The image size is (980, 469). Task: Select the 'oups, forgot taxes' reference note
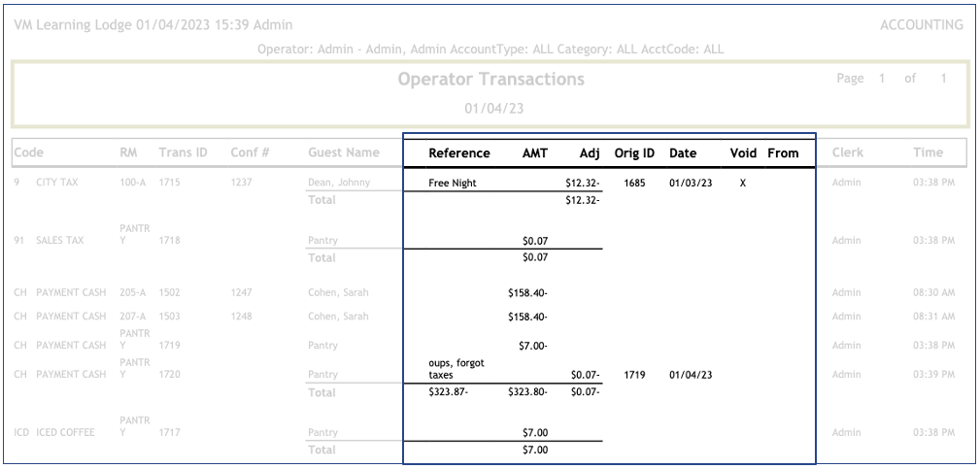(x=456, y=368)
